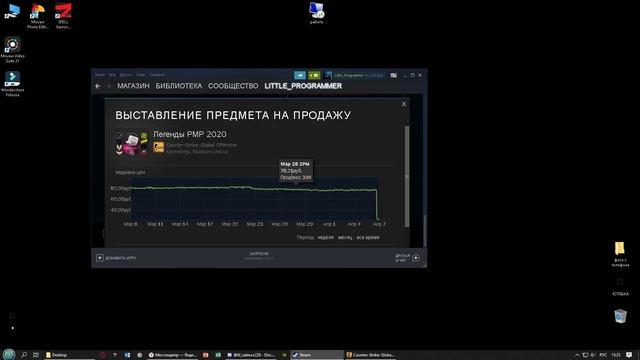Close the sell item dialog with X

(404, 104)
